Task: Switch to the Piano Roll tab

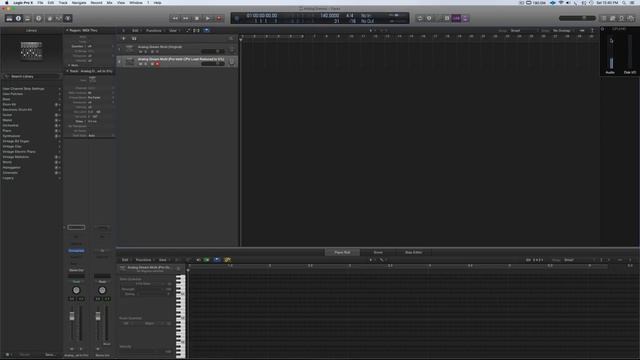Action: [x=342, y=252]
